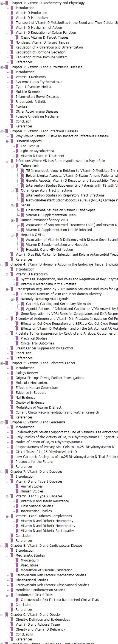Click bookmark icon for Animal Studies
Screen dimensions: 118x644
pos(17,486)
